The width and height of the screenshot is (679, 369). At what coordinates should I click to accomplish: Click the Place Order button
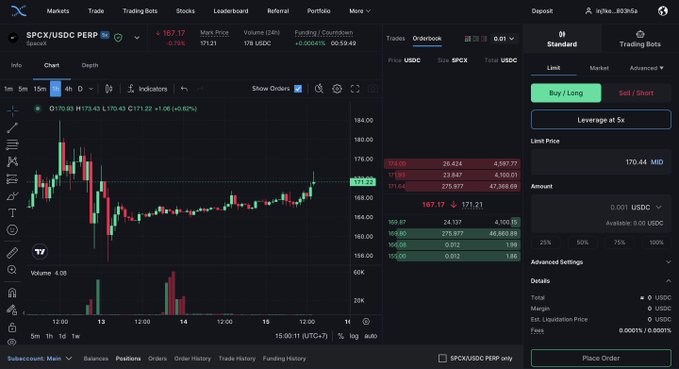[601, 358]
